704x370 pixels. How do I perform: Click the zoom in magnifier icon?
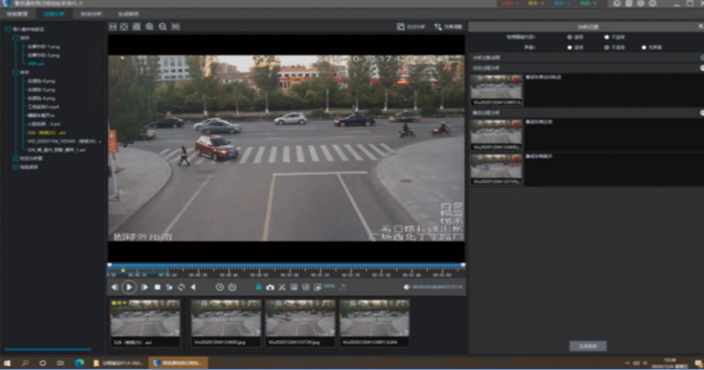150,27
